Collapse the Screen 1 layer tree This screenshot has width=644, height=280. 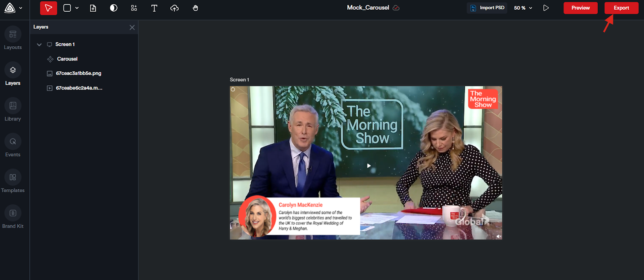(x=39, y=45)
